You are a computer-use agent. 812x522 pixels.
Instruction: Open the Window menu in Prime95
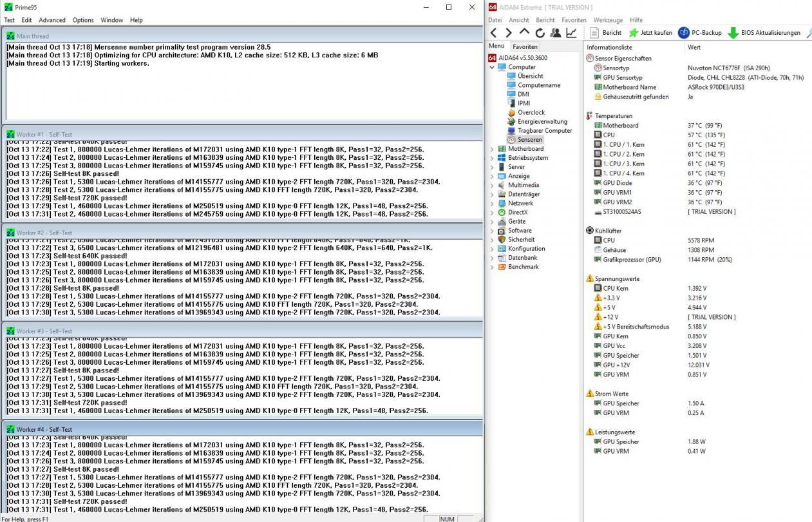click(x=112, y=20)
